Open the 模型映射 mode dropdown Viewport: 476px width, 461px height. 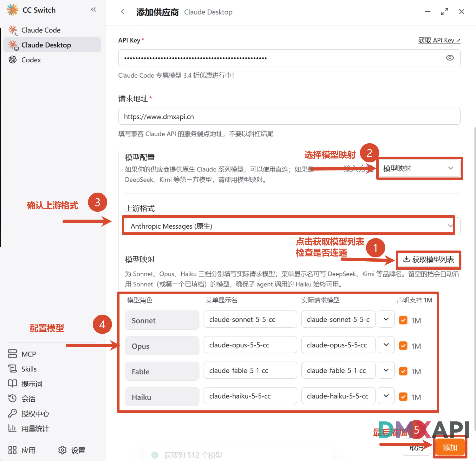(x=419, y=168)
